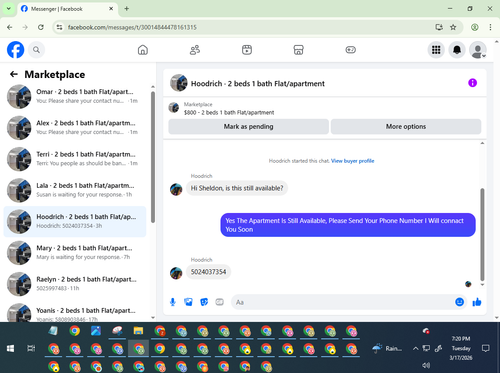Open the Rain weather widget on taskbar
The image size is (500, 373).
(387, 348)
